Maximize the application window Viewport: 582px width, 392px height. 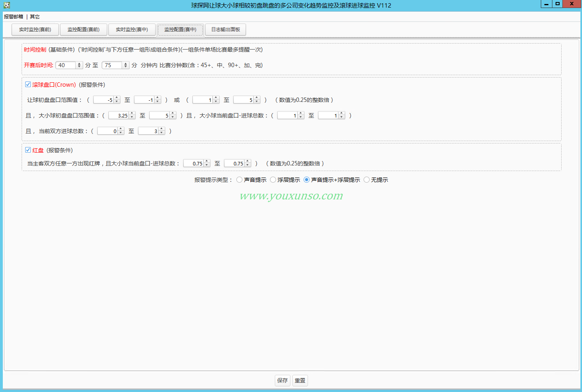point(558,4)
